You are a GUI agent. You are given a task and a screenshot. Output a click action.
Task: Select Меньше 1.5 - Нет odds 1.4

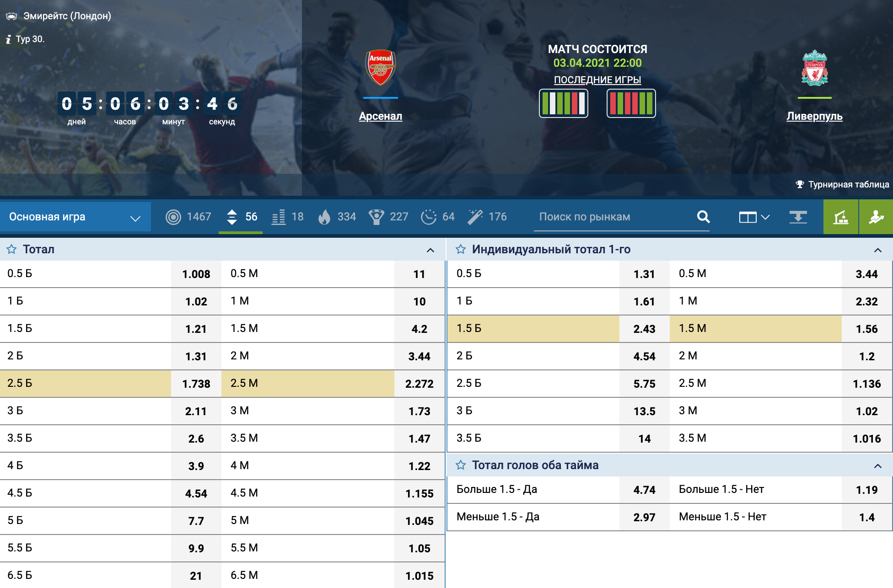(867, 517)
